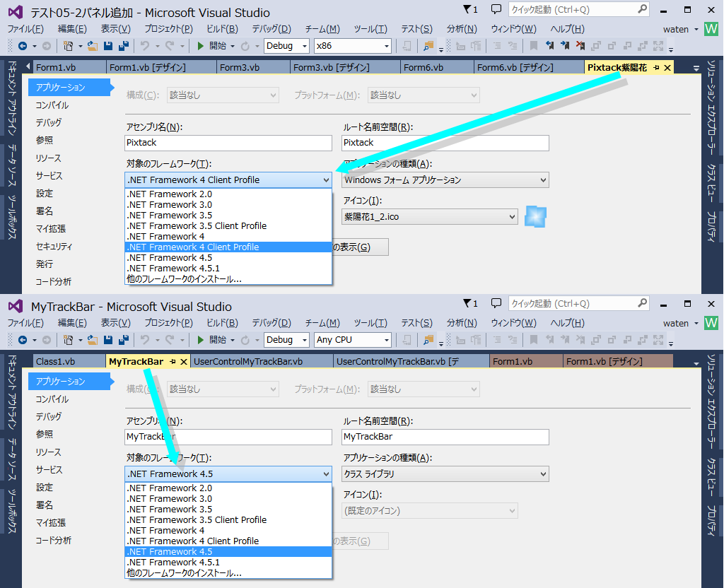Click quick launch search magnifier in top window
The width and height of the screenshot is (724, 588).
coord(642,9)
